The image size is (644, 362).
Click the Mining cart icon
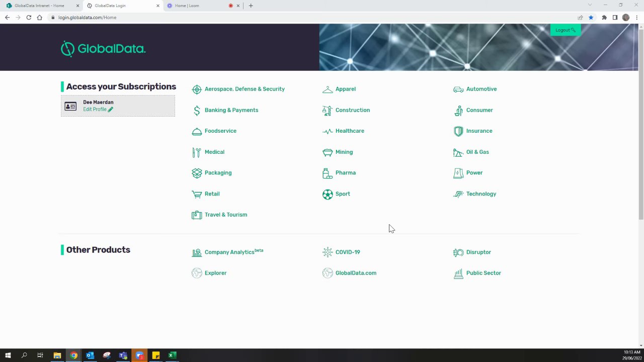pyautogui.click(x=328, y=152)
